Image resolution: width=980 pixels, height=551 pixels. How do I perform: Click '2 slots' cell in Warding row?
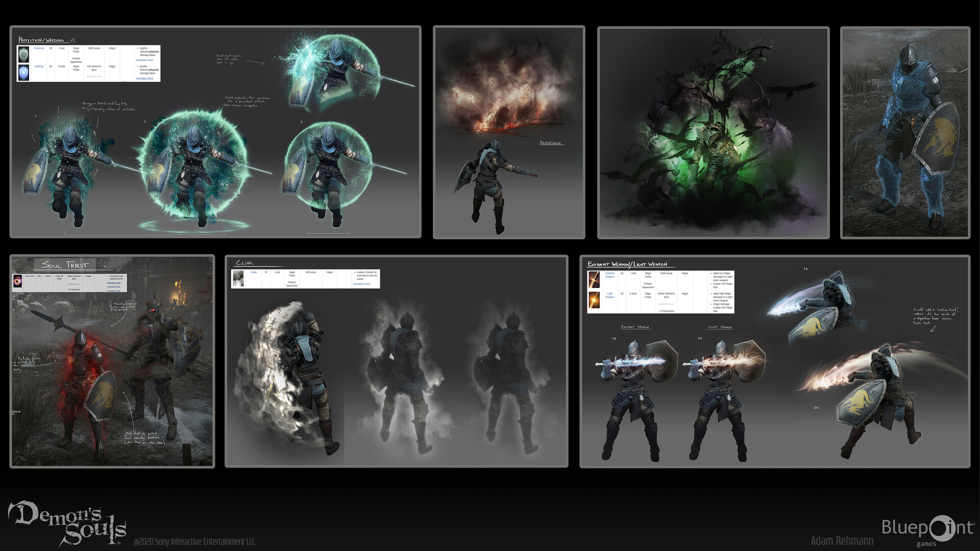[62, 66]
